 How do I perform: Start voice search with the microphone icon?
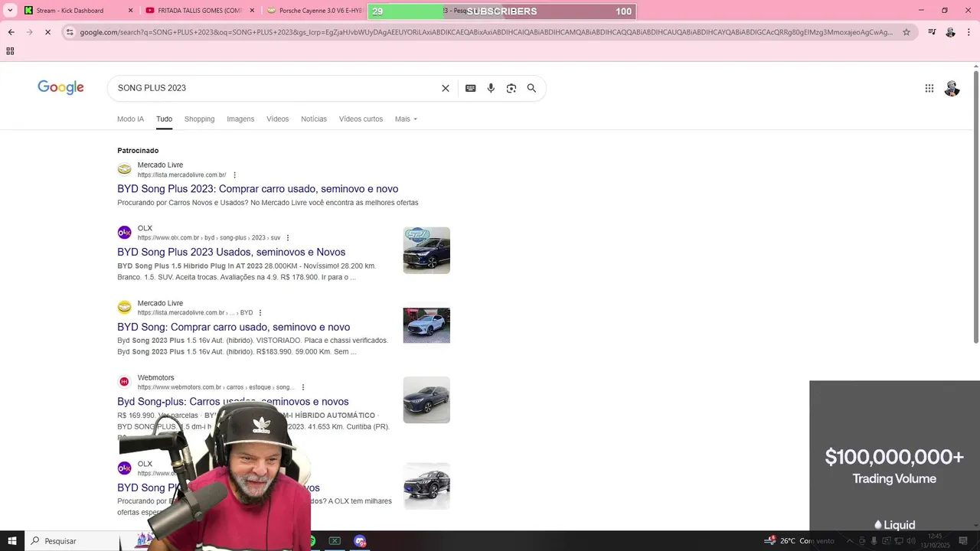click(x=491, y=88)
